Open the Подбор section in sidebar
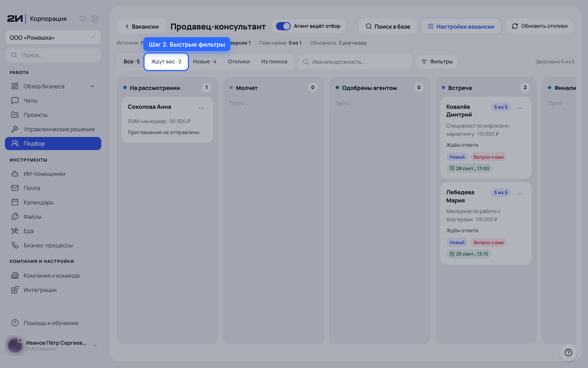Screen dimensions: 588x368 coord(53,144)
